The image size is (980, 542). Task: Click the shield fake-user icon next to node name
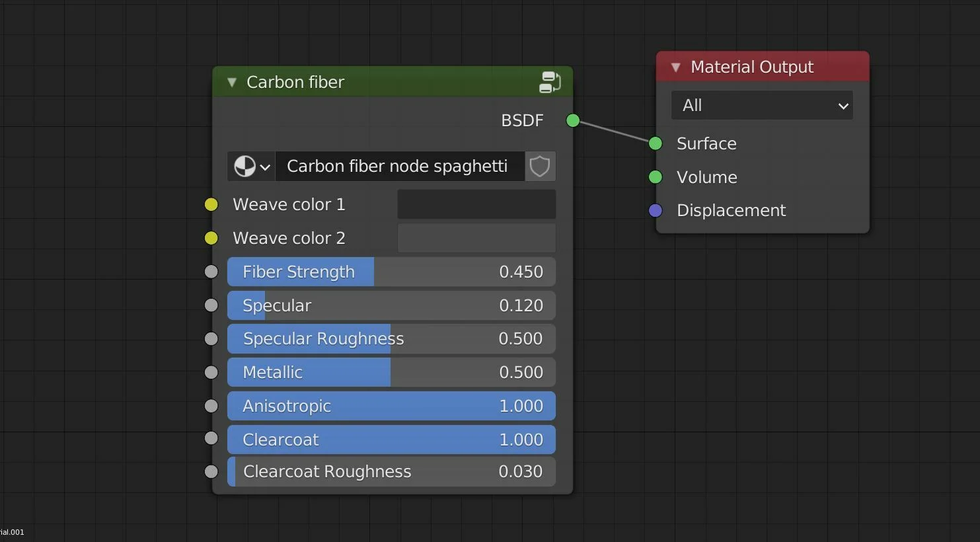(x=540, y=166)
